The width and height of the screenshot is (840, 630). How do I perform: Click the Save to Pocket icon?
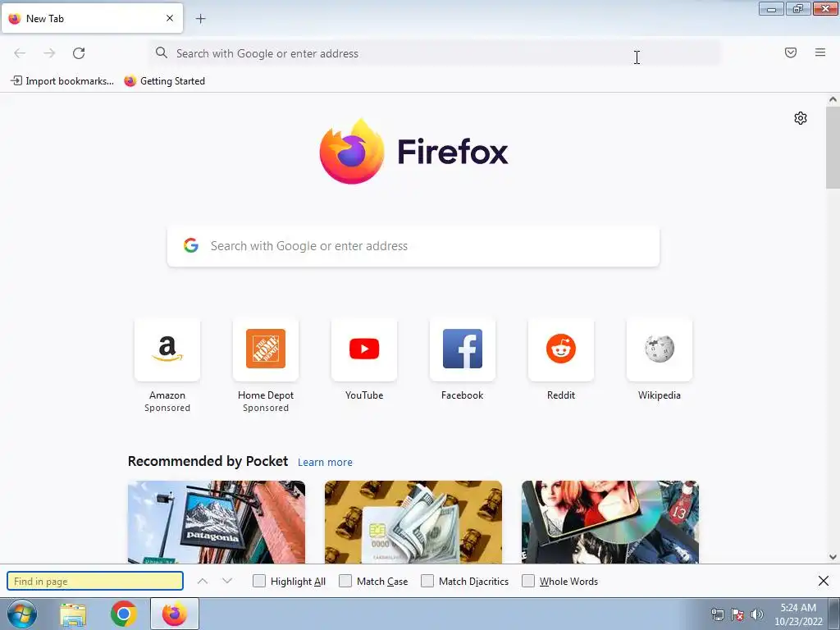[791, 52]
